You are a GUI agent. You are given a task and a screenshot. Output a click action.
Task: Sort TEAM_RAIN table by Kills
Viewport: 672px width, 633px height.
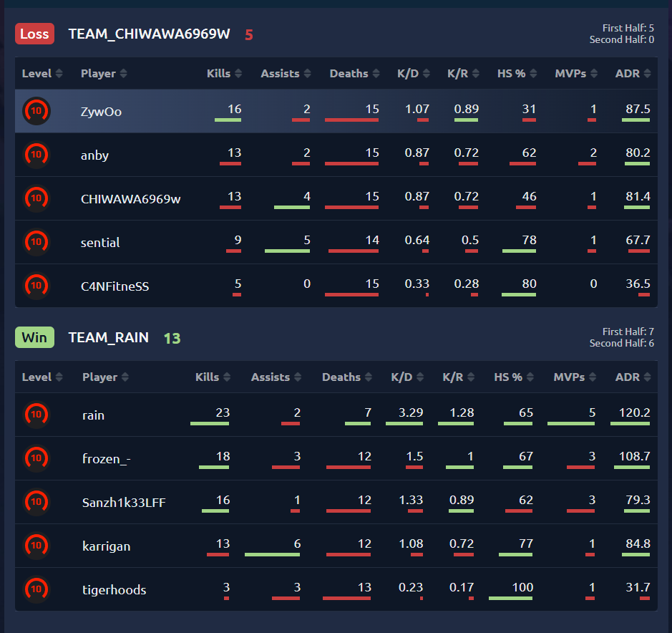point(213,377)
